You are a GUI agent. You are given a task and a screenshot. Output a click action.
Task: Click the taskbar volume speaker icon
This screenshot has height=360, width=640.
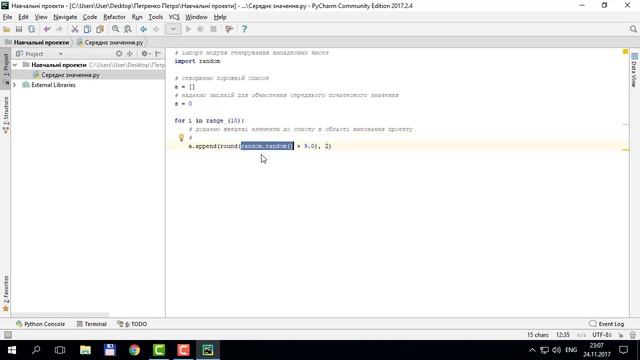coord(556,350)
